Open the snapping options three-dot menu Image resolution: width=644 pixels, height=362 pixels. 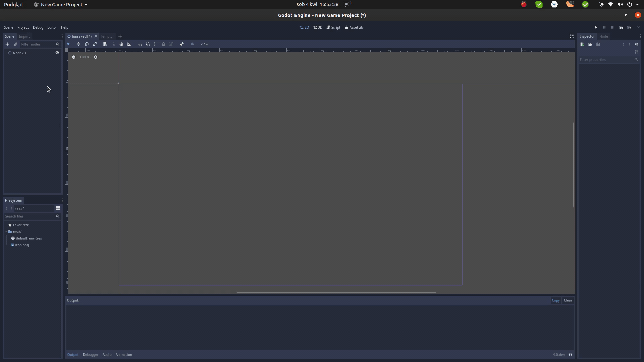point(154,44)
